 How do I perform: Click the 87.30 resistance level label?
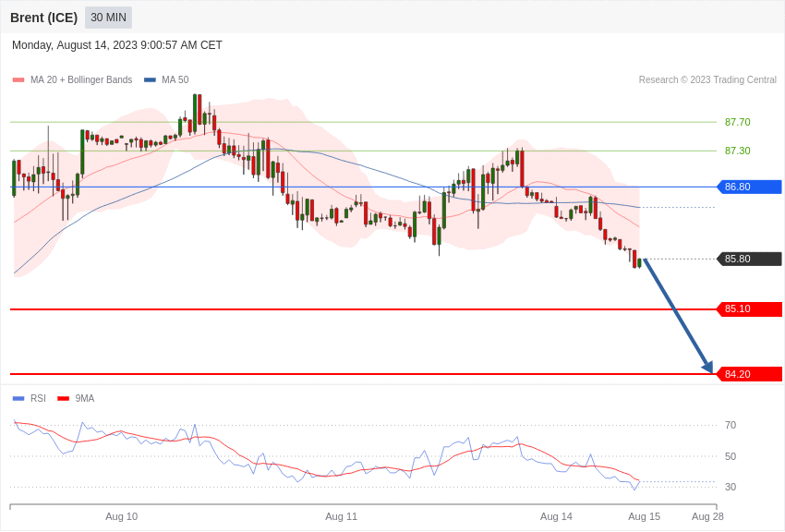point(738,151)
